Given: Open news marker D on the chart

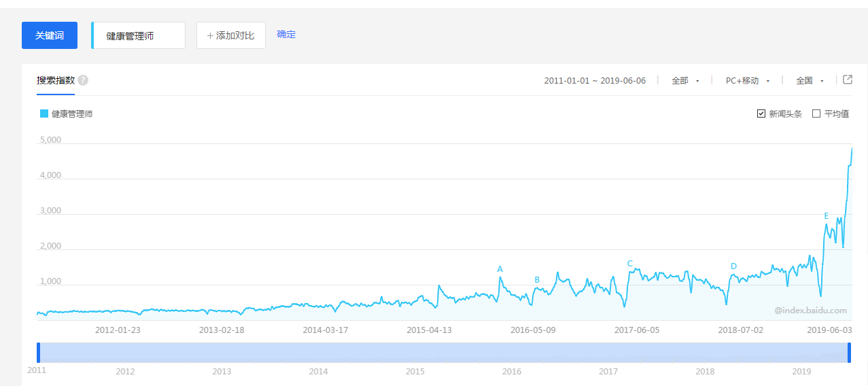Looking at the screenshot, I should pos(733,266).
